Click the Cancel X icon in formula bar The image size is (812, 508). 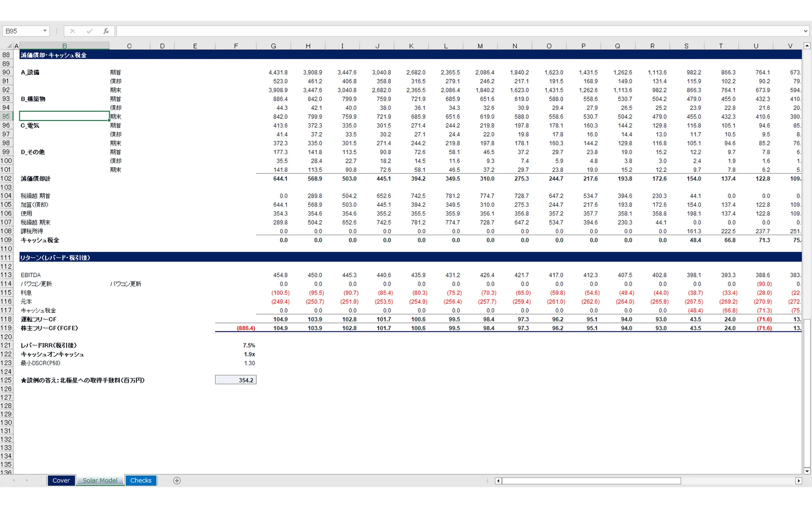click(x=73, y=31)
